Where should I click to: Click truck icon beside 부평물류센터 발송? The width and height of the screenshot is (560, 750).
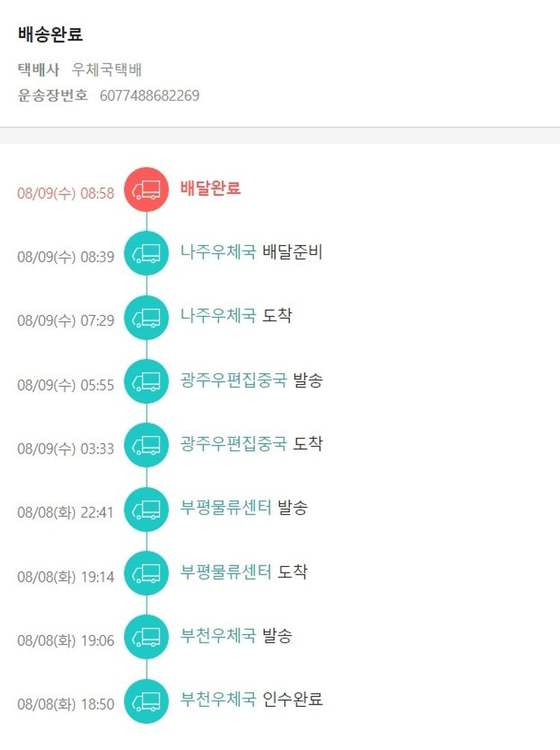(x=146, y=509)
